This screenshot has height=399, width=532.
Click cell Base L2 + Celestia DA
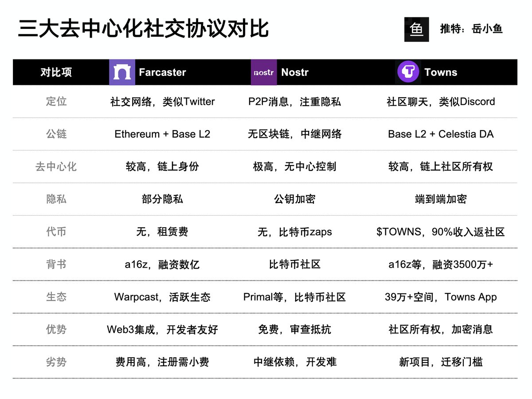tap(441, 134)
